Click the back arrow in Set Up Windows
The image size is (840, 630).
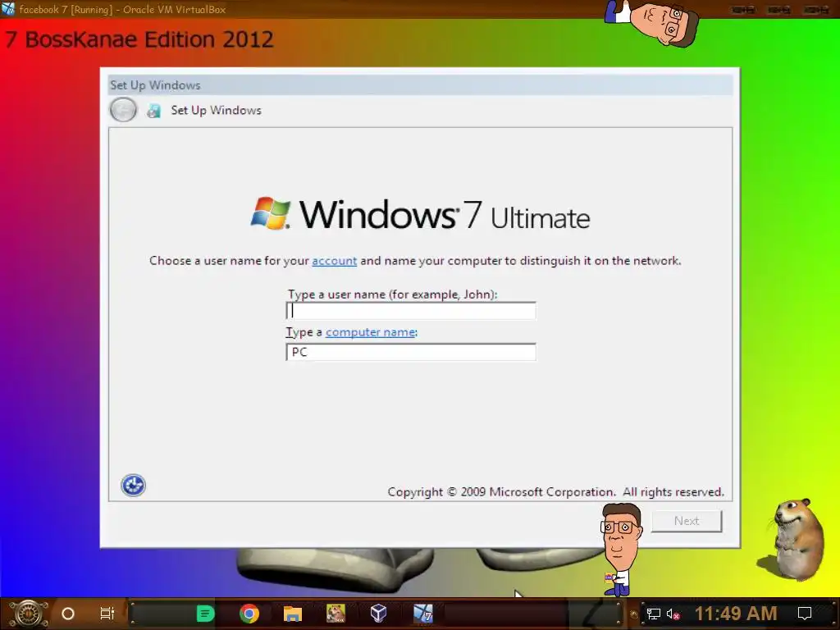pos(123,110)
